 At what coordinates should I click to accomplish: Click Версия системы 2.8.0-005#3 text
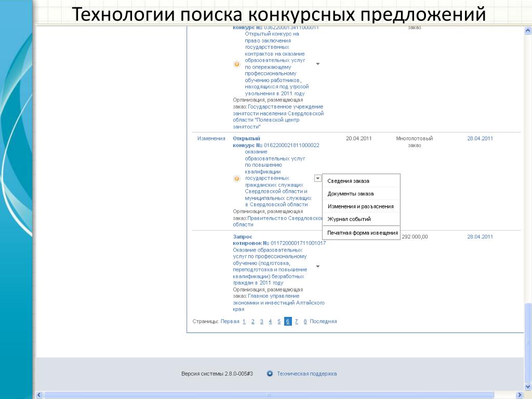217,374
